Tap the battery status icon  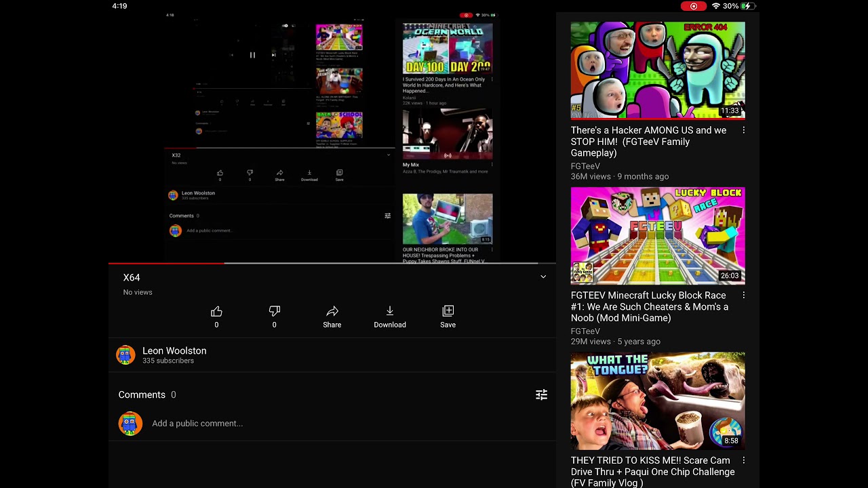tap(748, 6)
